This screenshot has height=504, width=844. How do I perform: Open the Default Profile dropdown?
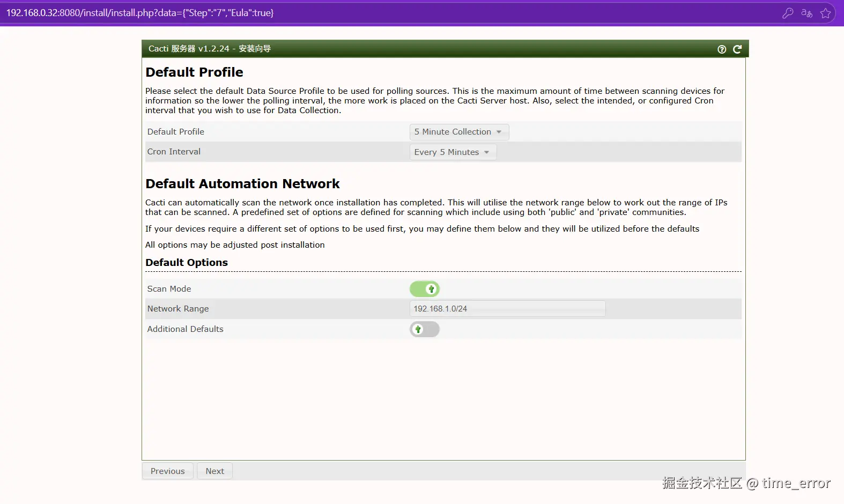coord(459,132)
